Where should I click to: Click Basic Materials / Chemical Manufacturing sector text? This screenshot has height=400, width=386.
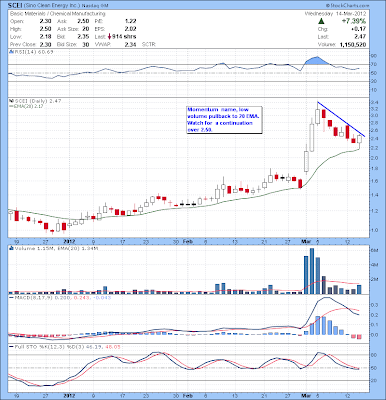click(57, 14)
